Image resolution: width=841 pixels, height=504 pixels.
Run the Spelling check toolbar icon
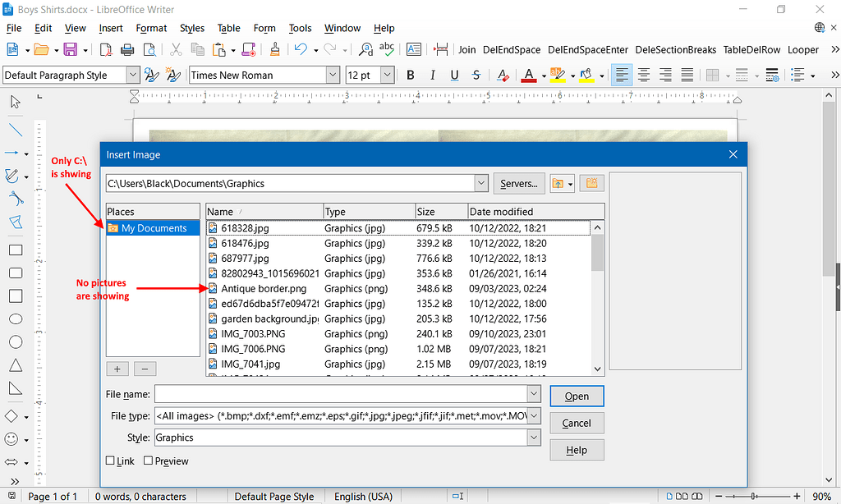(x=387, y=49)
